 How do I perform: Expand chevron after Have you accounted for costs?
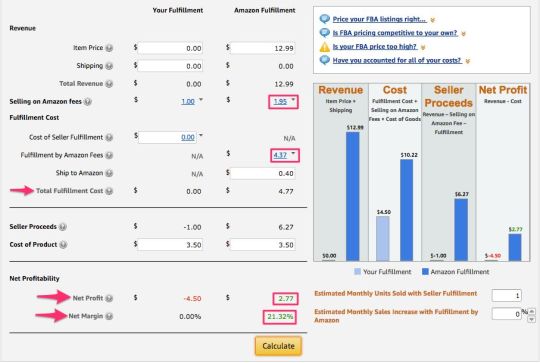click(x=467, y=61)
